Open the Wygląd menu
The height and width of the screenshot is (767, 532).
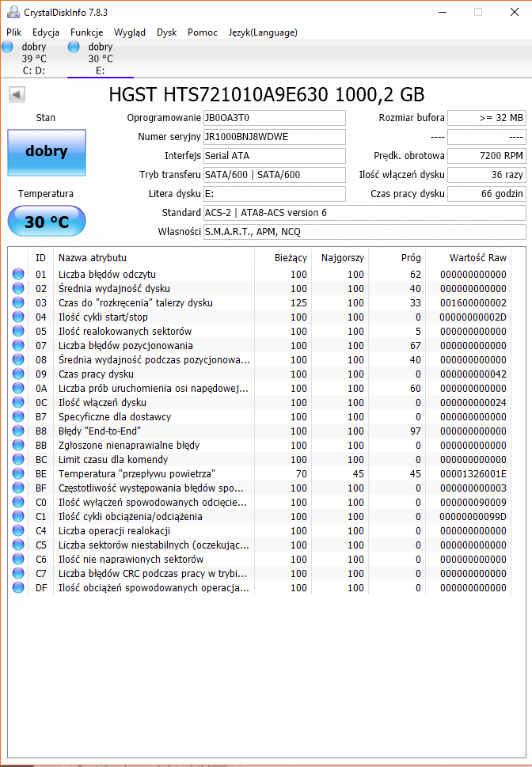130,32
